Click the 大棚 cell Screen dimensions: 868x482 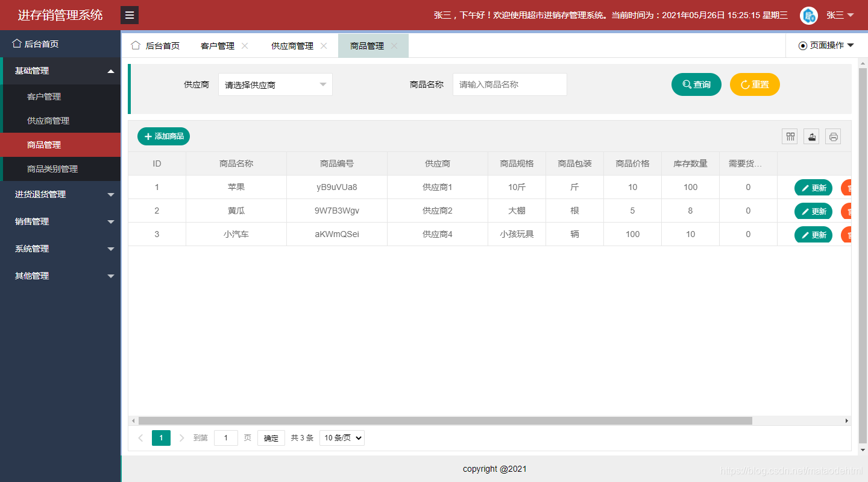pos(517,211)
